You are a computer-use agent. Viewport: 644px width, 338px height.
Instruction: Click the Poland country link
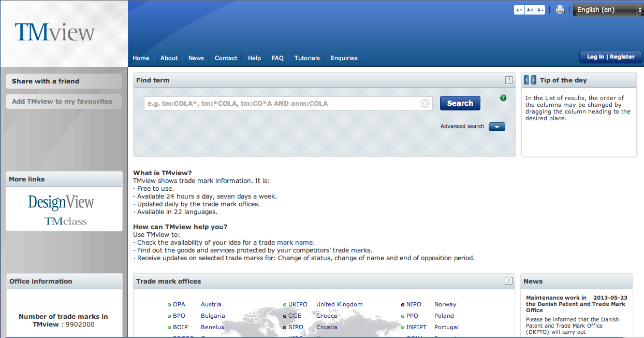[444, 316]
